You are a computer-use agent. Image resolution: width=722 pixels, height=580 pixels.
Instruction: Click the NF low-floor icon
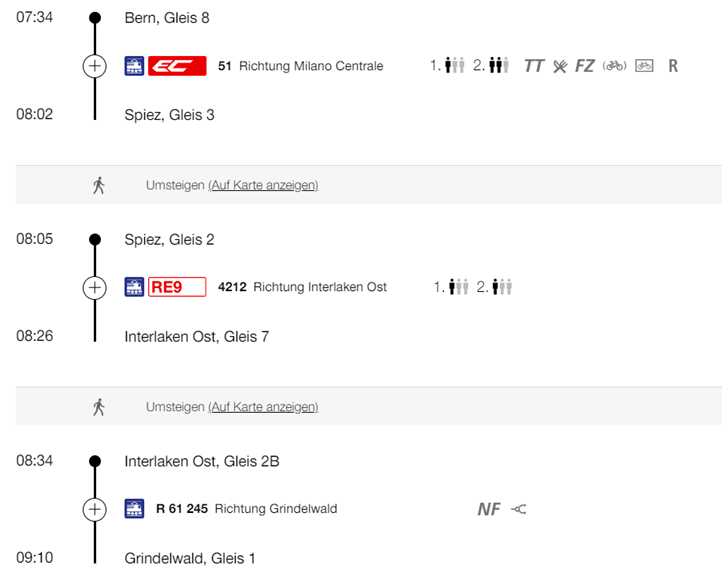point(489,509)
